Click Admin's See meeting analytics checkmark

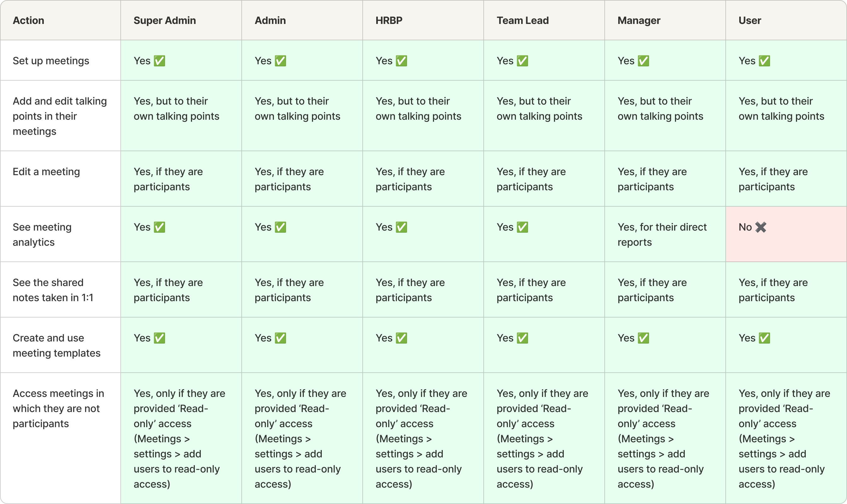[280, 227]
